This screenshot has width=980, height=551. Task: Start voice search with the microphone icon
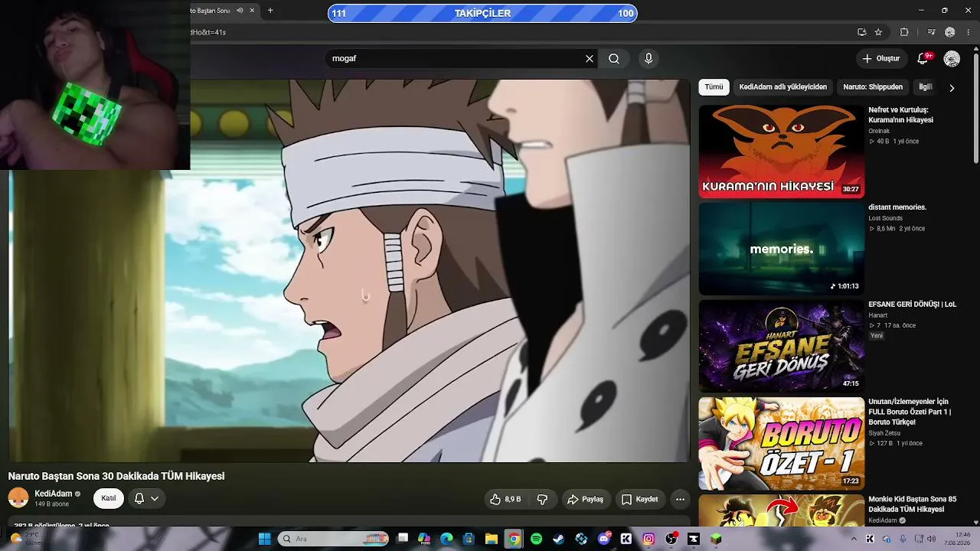point(648,59)
